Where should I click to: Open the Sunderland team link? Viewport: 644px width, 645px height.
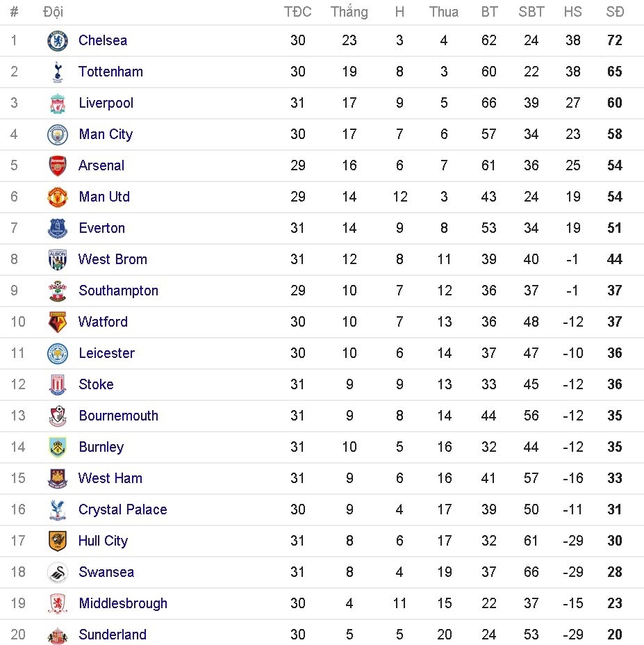click(x=113, y=635)
